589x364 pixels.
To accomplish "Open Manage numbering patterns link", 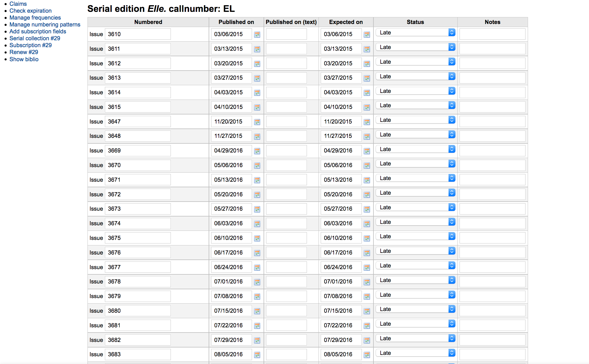I will (45, 25).
